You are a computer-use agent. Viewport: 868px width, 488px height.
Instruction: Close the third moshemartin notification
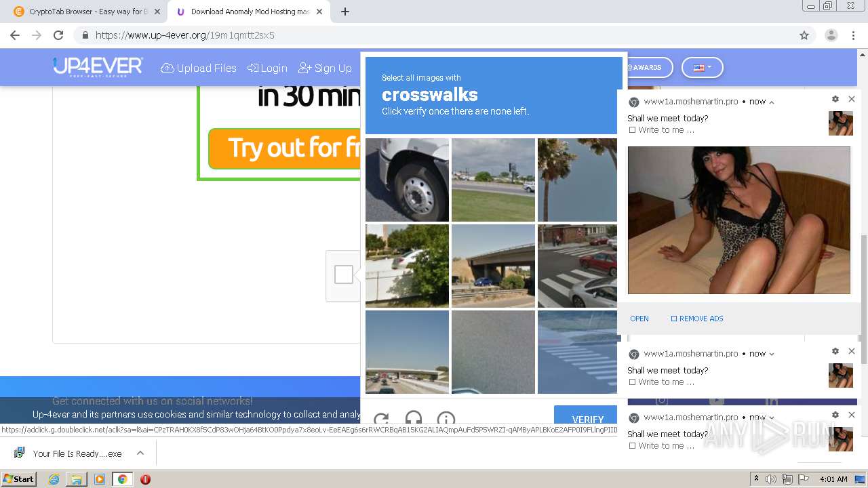pos(852,415)
